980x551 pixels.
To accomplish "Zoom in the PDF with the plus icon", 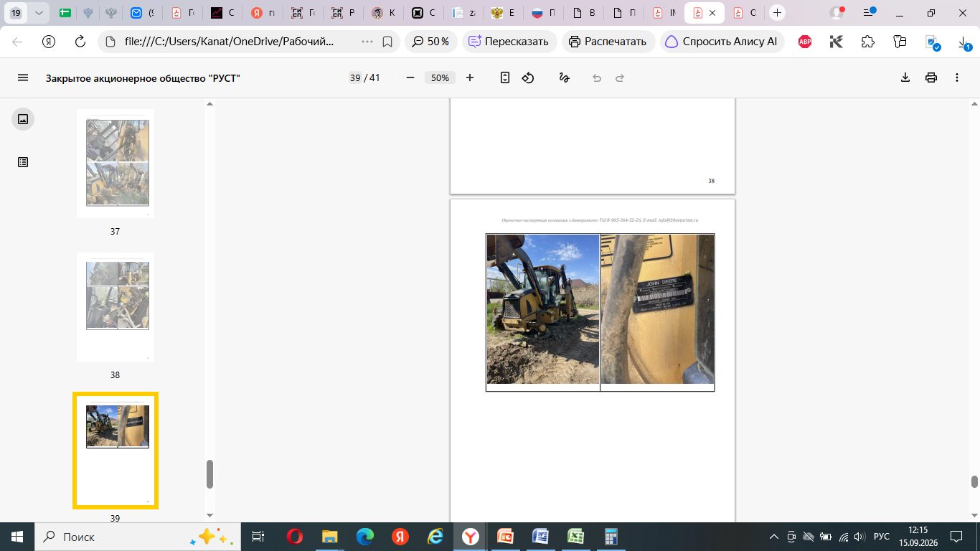I will pyautogui.click(x=470, y=77).
